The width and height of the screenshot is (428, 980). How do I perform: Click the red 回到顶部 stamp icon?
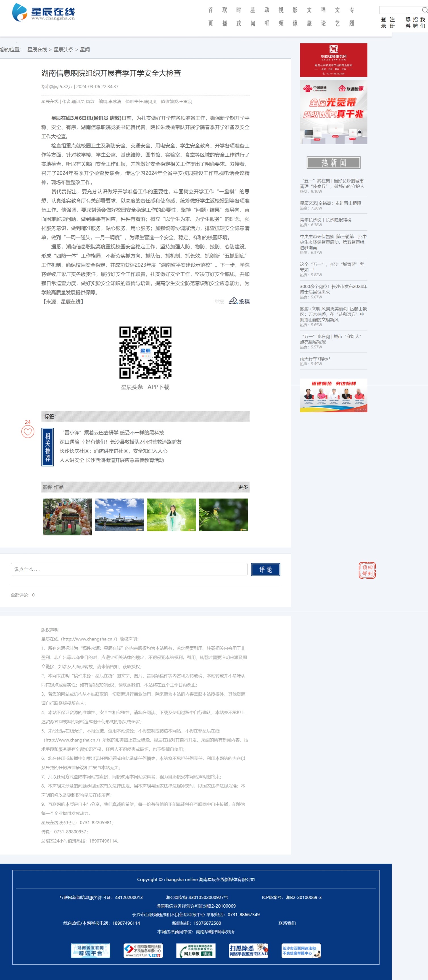(367, 570)
